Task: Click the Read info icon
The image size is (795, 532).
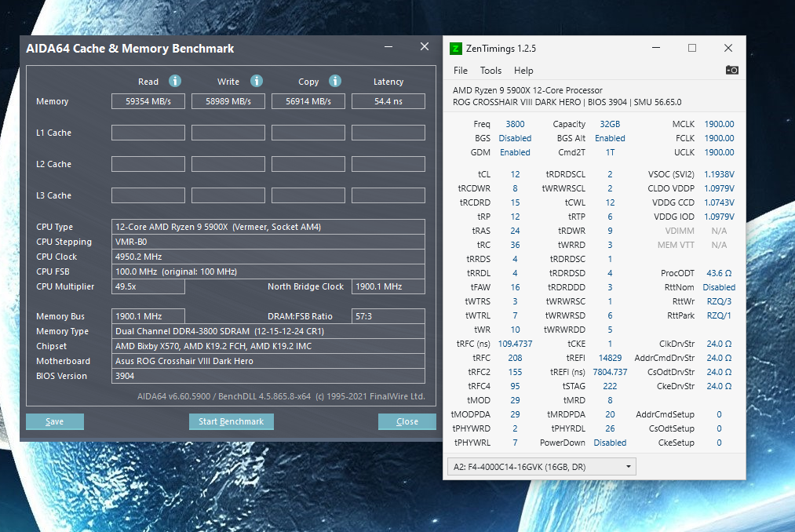Action: coord(175,81)
